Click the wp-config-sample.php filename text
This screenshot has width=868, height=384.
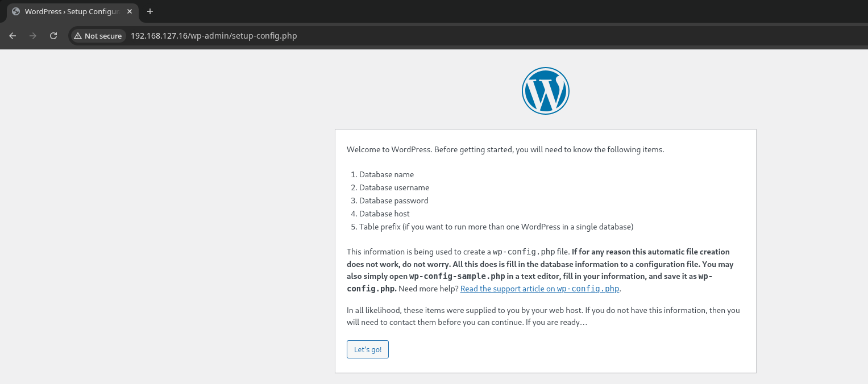click(x=457, y=276)
